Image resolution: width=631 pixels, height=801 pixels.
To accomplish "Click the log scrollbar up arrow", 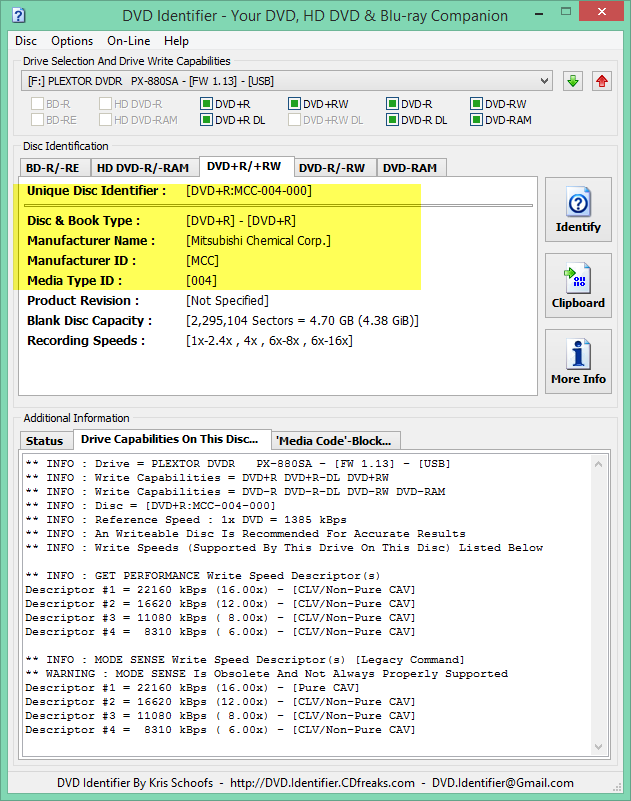I will point(599,464).
